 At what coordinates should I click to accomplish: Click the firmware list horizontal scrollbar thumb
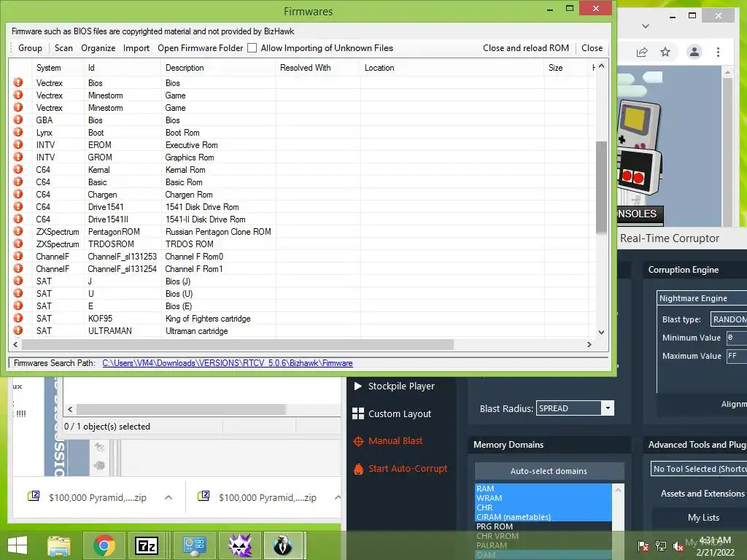[238, 344]
